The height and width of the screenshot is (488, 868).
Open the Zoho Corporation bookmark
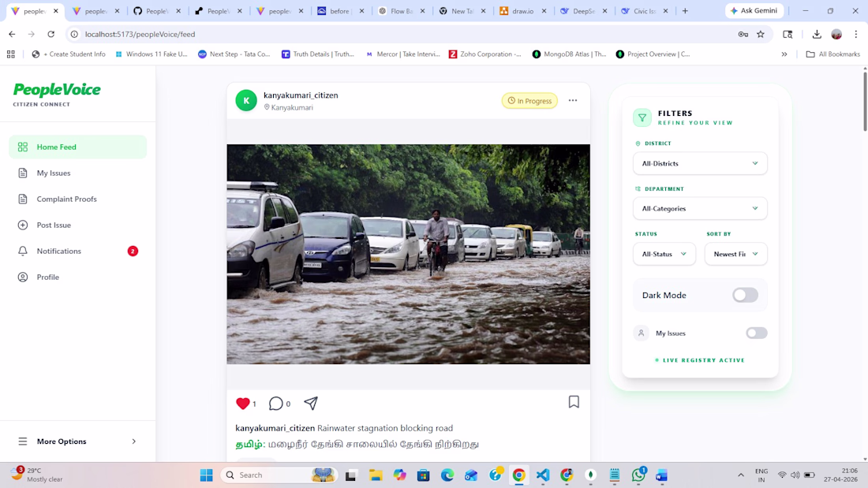pyautogui.click(x=485, y=54)
